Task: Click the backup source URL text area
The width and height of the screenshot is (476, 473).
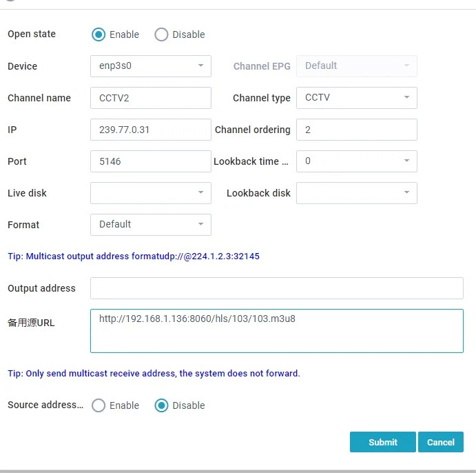Action: click(x=276, y=331)
